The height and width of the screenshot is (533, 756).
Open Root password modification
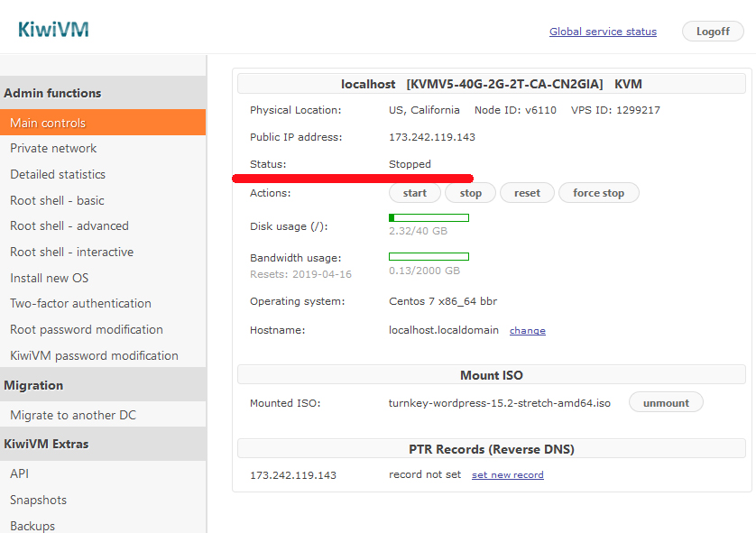coord(87,330)
